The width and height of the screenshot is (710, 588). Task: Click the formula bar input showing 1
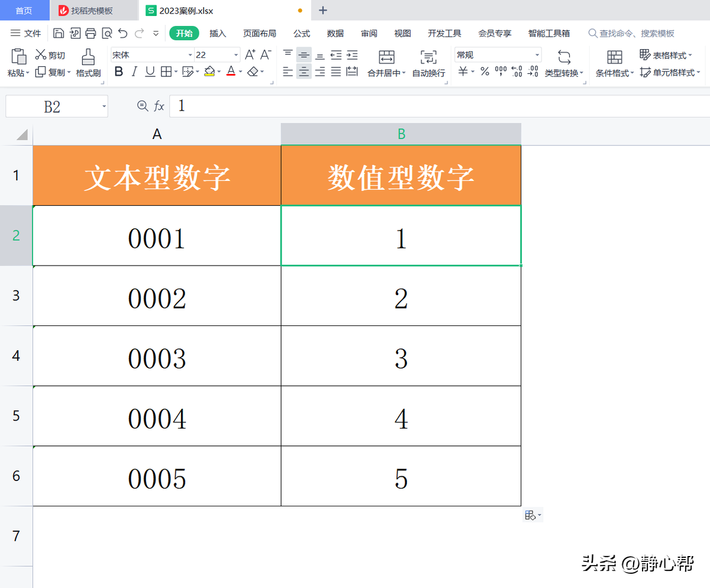(440, 106)
